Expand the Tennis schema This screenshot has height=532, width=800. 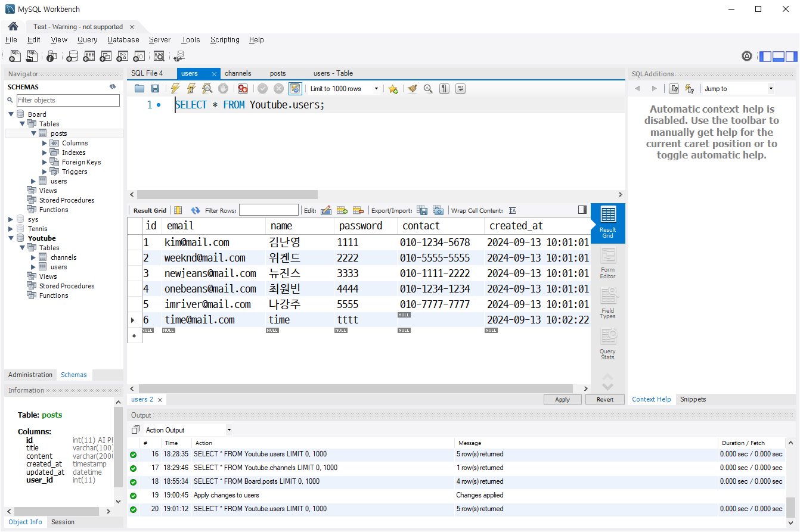[11, 229]
